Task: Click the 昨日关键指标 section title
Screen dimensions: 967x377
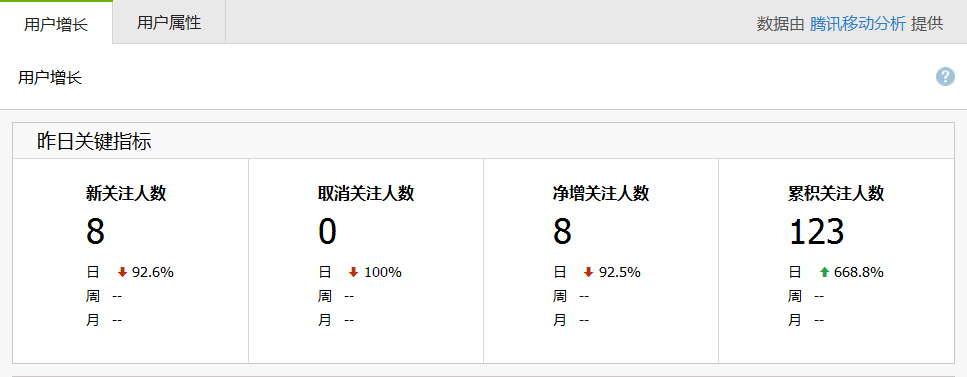Action: point(94,142)
